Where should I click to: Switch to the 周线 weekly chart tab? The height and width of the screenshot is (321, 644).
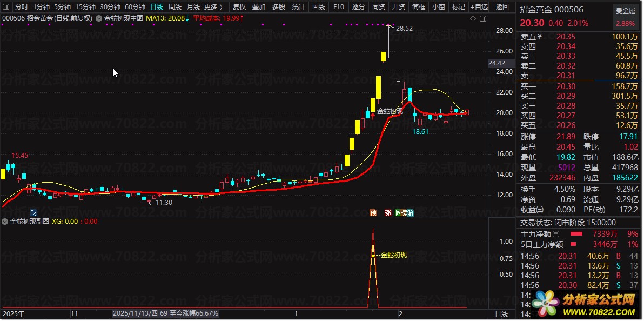click(175, 6)
